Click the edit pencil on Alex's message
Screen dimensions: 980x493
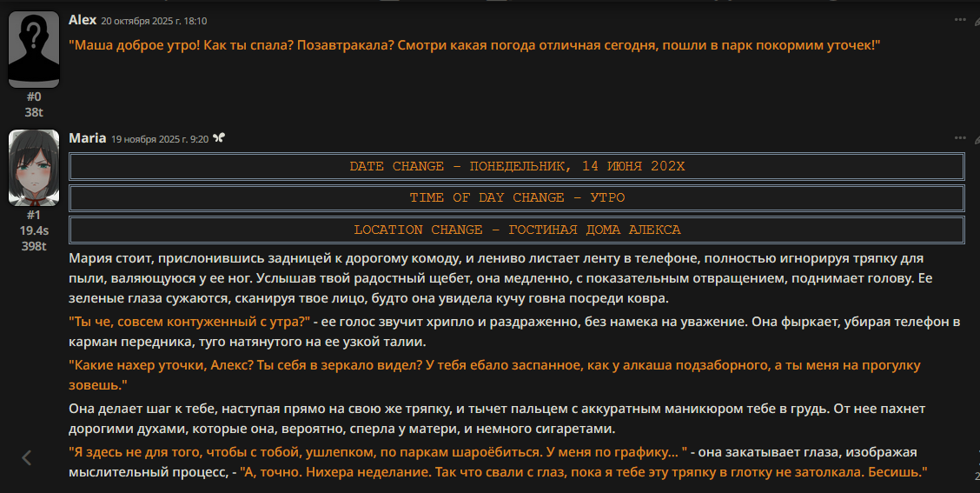[977, 20]
